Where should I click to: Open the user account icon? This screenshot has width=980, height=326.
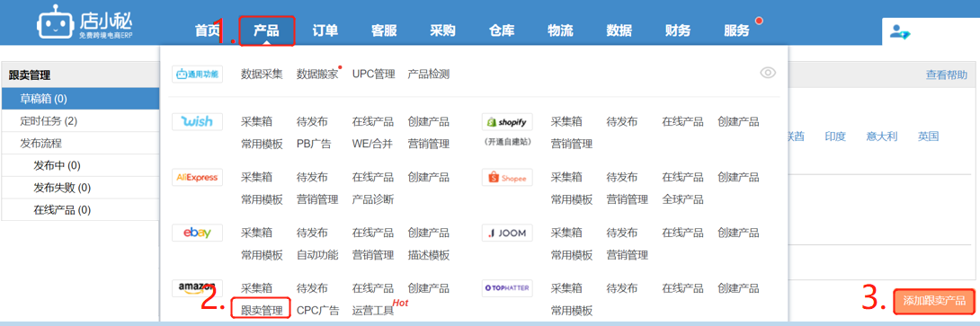(900, 31)
